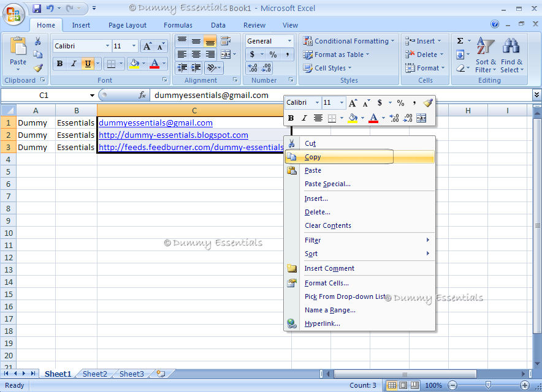Click the Borders icon in Font group

coord(112,64)
